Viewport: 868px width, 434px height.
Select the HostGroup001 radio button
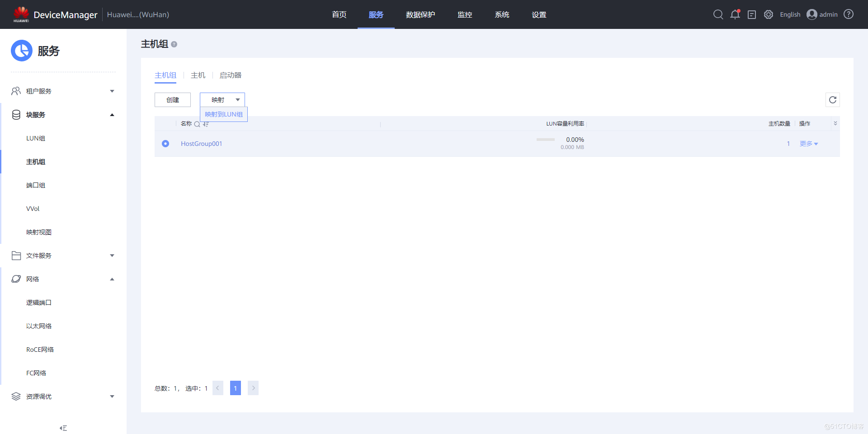165,144
